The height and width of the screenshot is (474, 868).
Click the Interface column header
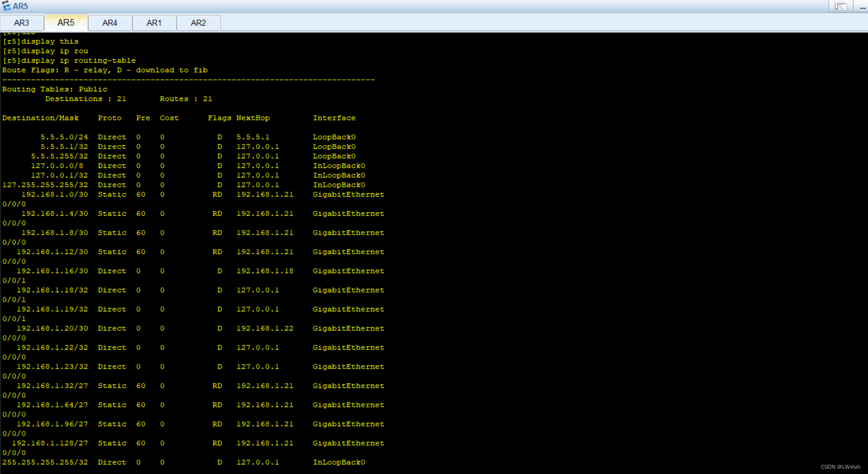pos(334,118)
